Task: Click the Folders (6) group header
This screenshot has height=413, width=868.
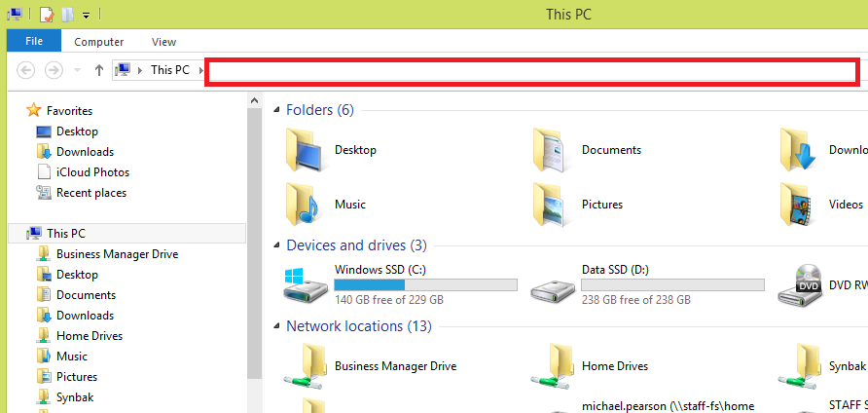Action: pyautogui.click(x=319, y=110)
